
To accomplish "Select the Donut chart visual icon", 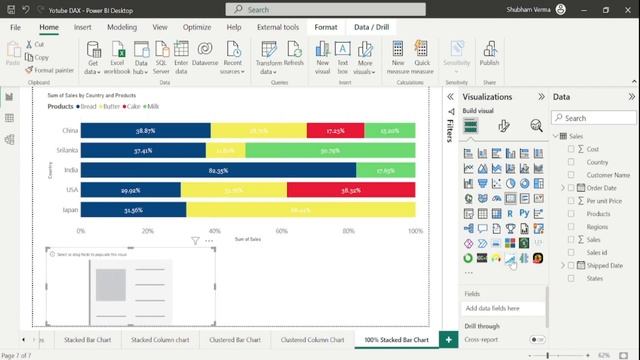I will pyautogui.click(x=524, y=183).
